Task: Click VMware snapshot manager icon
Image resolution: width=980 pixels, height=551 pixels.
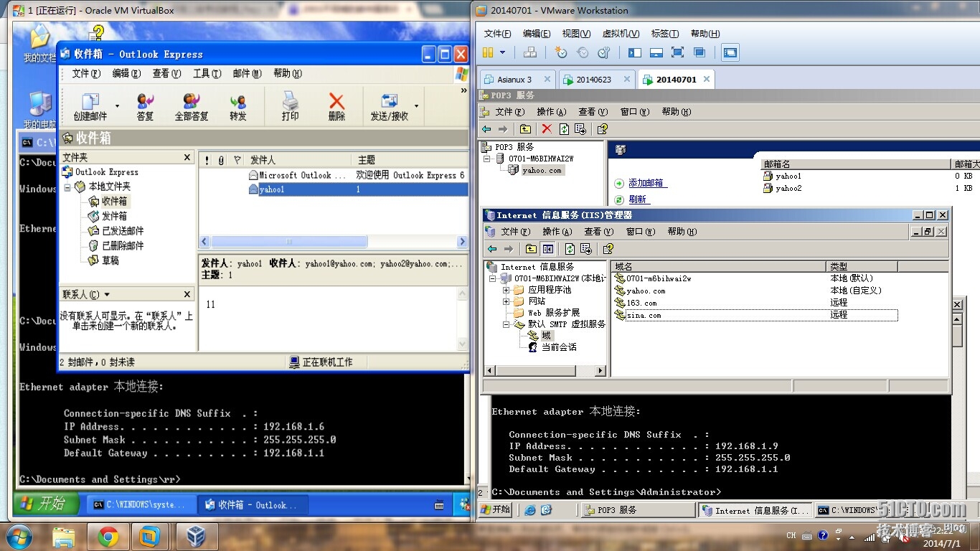Action: pyautogui.click(x=604, y=52)
